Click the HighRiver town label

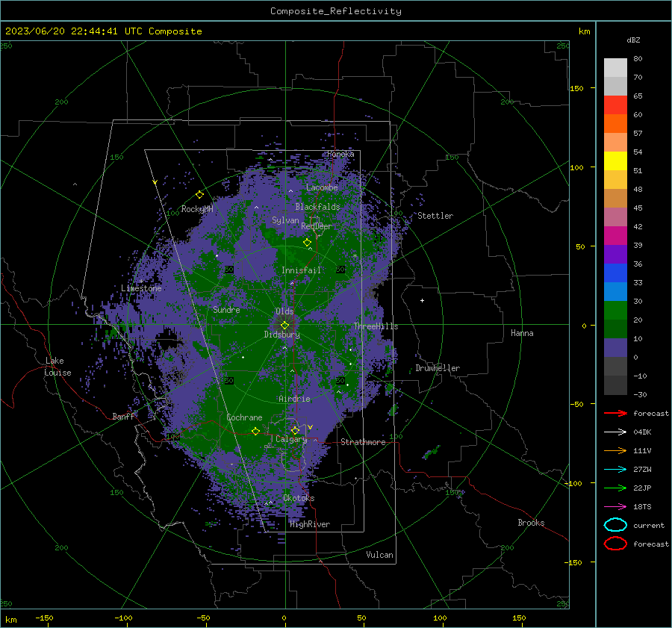point(310,524)
